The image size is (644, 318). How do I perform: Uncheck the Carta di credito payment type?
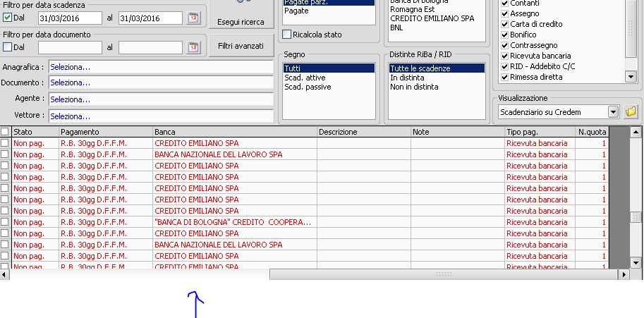coord(505,24)
